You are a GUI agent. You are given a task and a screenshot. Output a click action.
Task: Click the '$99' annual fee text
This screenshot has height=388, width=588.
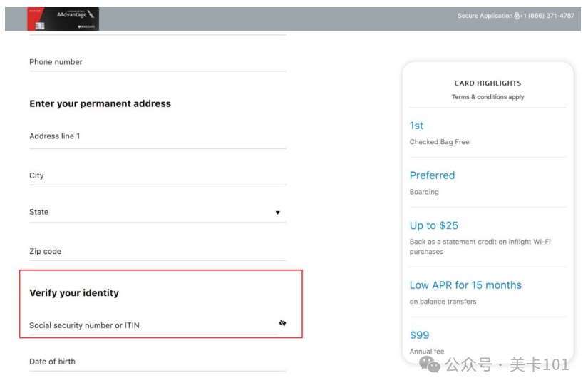pyautogui.click(x=419, y=335)
